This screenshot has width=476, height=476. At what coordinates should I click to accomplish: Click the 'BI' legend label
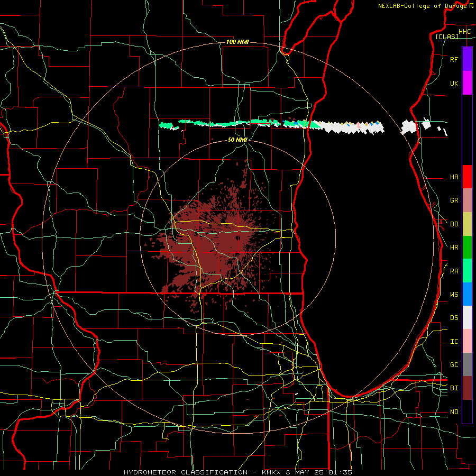click(454, 388)
